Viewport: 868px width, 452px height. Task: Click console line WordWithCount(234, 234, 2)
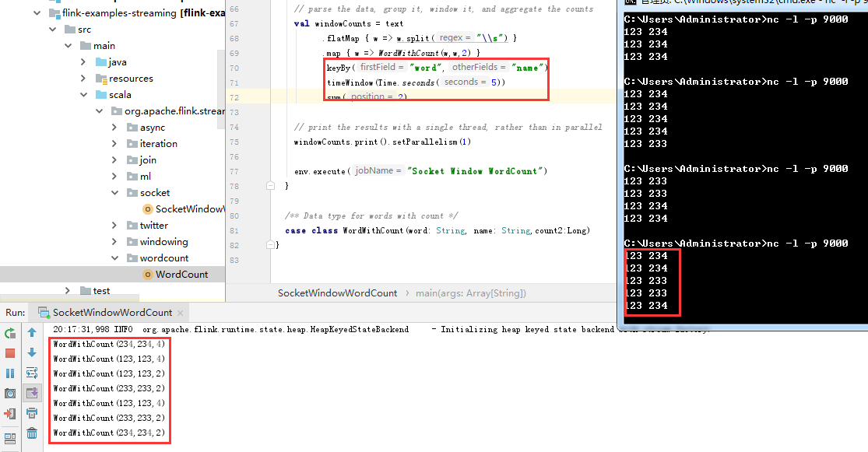[x=109, y=433]
